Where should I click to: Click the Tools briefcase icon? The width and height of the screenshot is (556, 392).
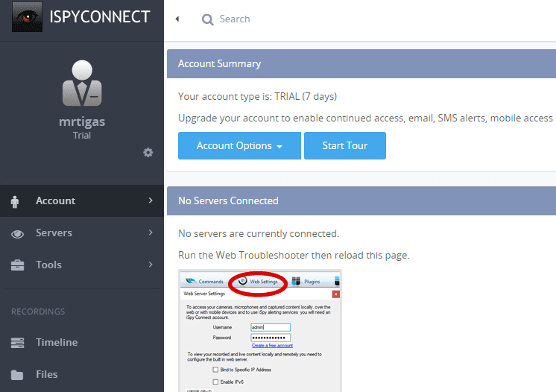(x=17, y=265)
